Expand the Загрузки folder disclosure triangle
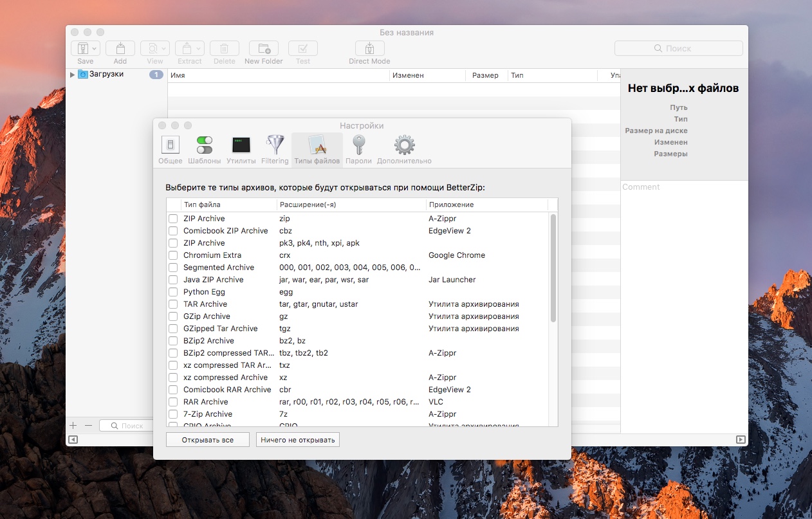812x519 pixels. click(x=72, y=75)
